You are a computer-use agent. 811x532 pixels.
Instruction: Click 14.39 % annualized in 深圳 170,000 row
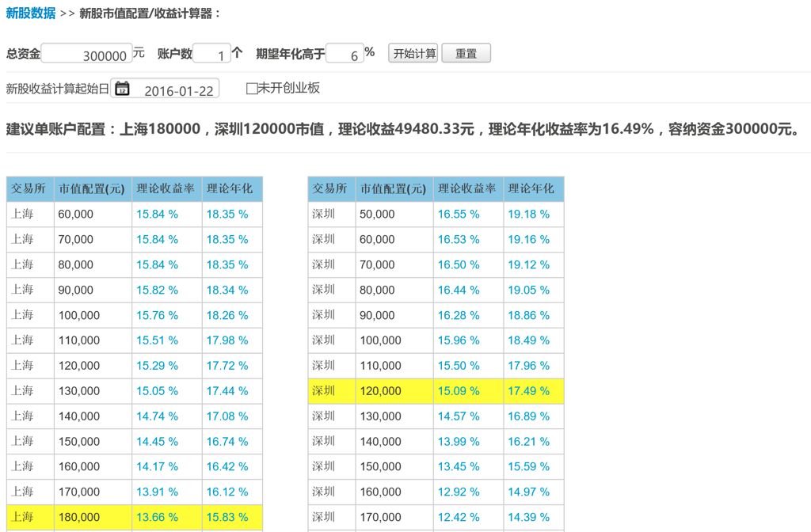(x=528, y=517)
